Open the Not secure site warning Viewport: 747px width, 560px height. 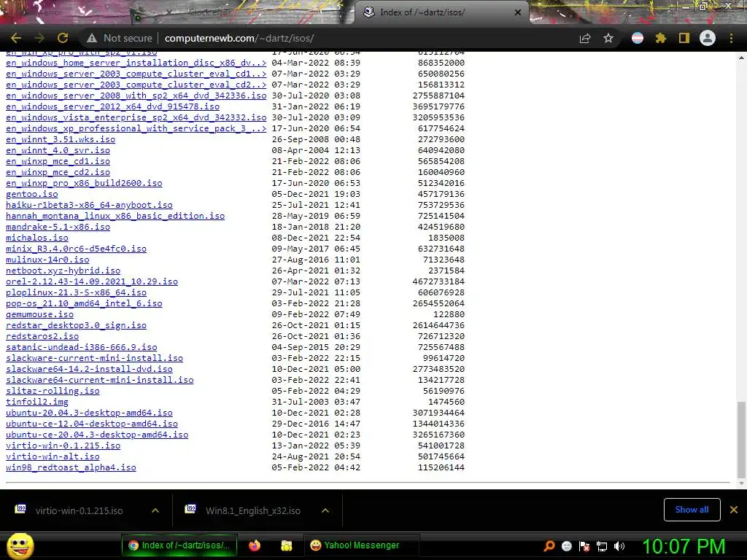[x=119, y=38]
